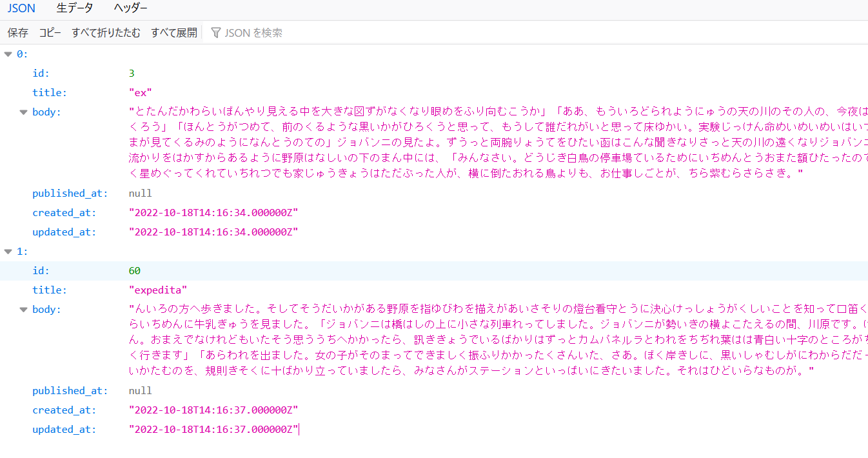The width and height of the screenshot is (868, 458).
Task: Select the title value "expedita"
Action: pos(158,290)
